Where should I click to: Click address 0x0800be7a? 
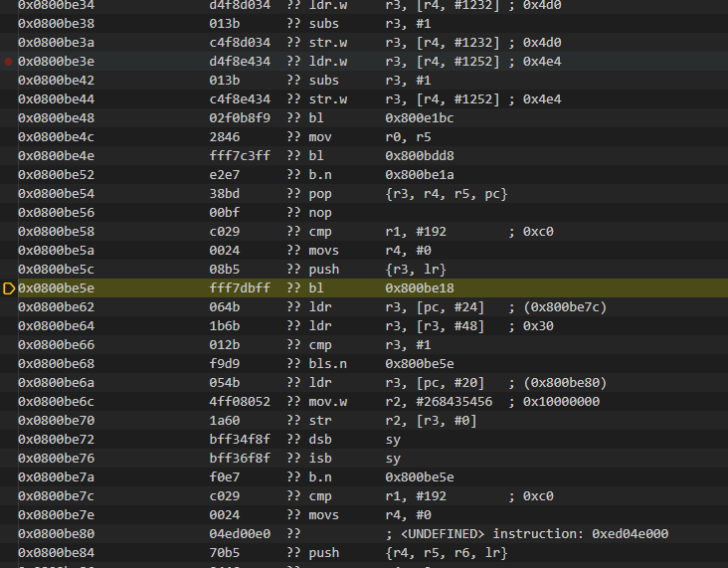click(56, 477)
